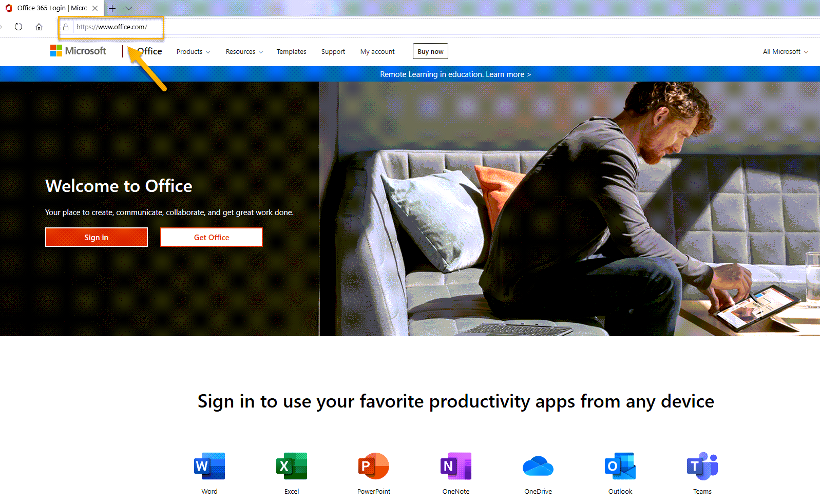Click the OneDrive label text

click(x=538, y=491)
